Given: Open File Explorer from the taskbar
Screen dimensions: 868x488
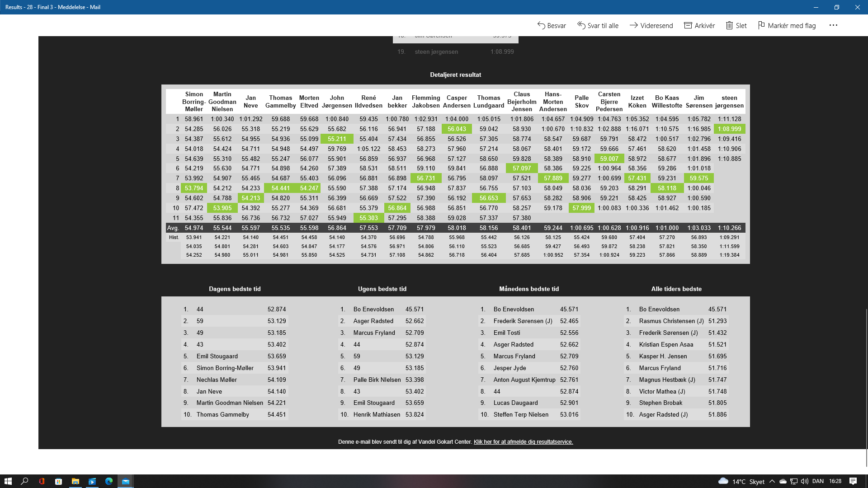Looking at the screenshot, I should (x=75, y=481).
